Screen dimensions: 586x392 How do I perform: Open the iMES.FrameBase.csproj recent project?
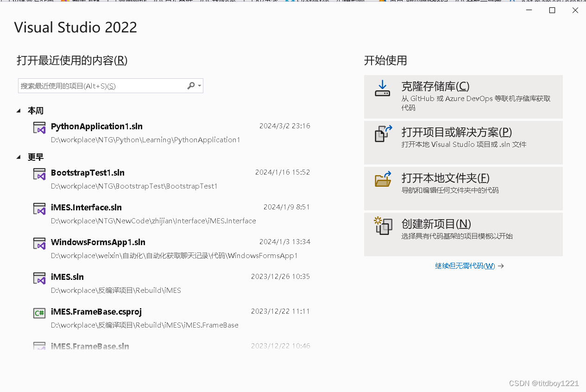(x=96, y=311)
